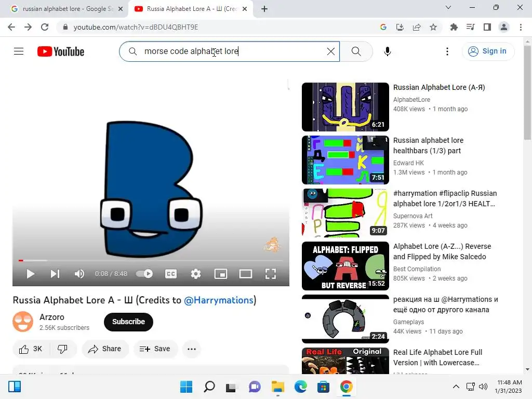Toggle Chrome side panel
The image size is (532, 399).
pos(487,27)
